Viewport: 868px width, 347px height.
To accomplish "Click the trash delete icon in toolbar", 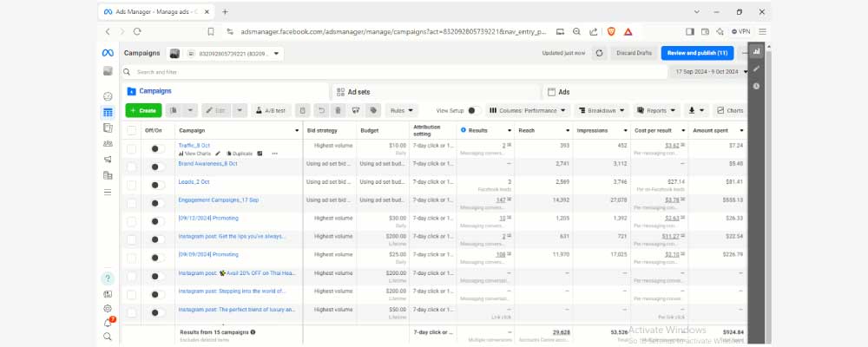I will pyautogui.click(x=338, y=111).
